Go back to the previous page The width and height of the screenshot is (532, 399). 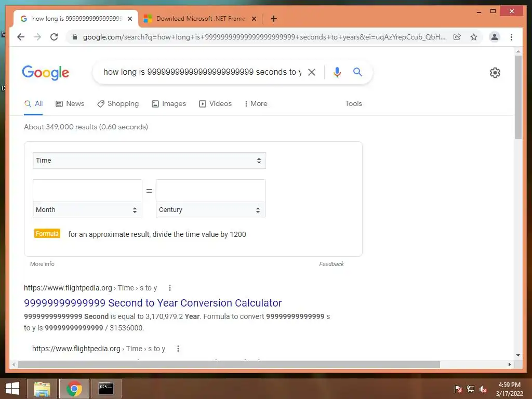coord(21,37)
